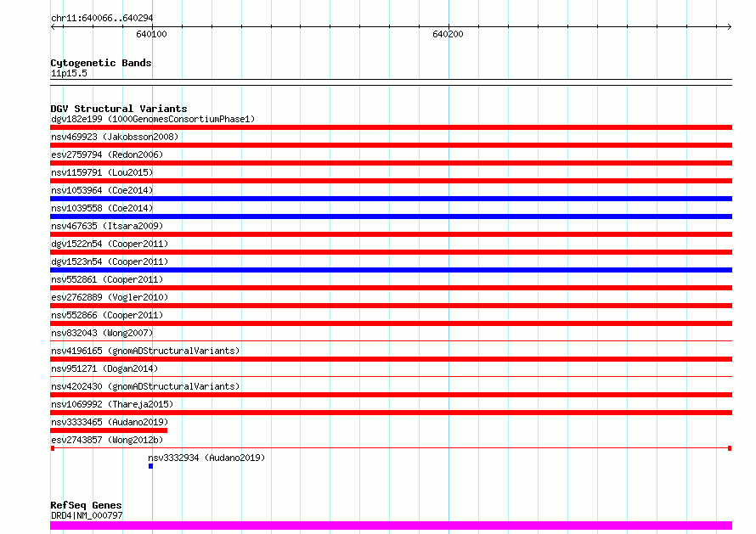The width and height of the screenshot is (756, 534).
Task: Click the red nsv4196165 variant bar
Action: click(x=391, y=359)
